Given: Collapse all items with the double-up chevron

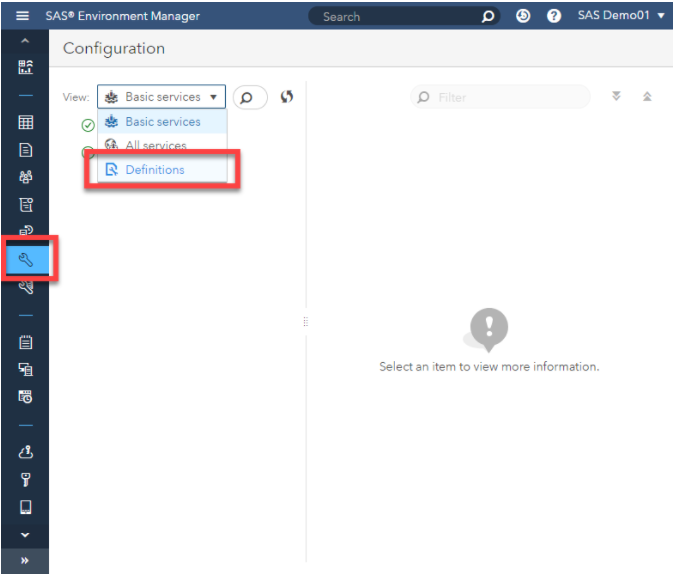Looking at the screenshot, I should 647,96.
